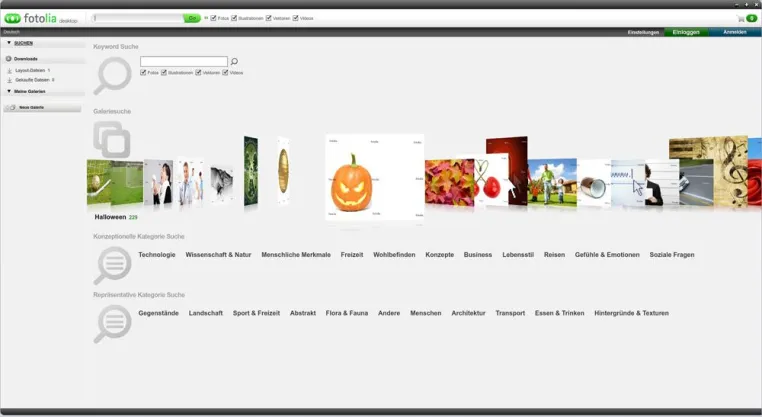762x417 pixels.
Task: Select the doctors group thumbnail
Action: pos(190,181)
